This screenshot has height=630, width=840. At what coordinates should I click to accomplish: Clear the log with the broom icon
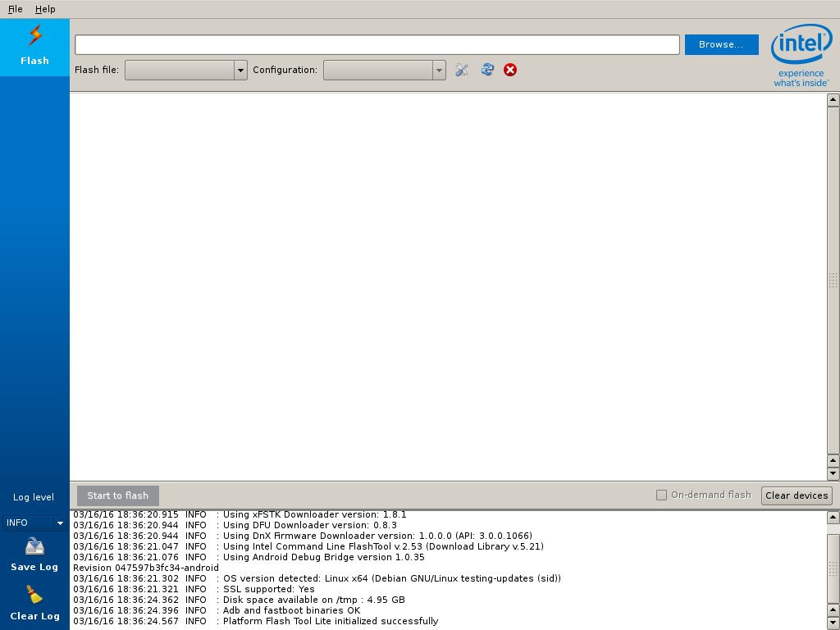pyautogui.click(x=34, y=596)
